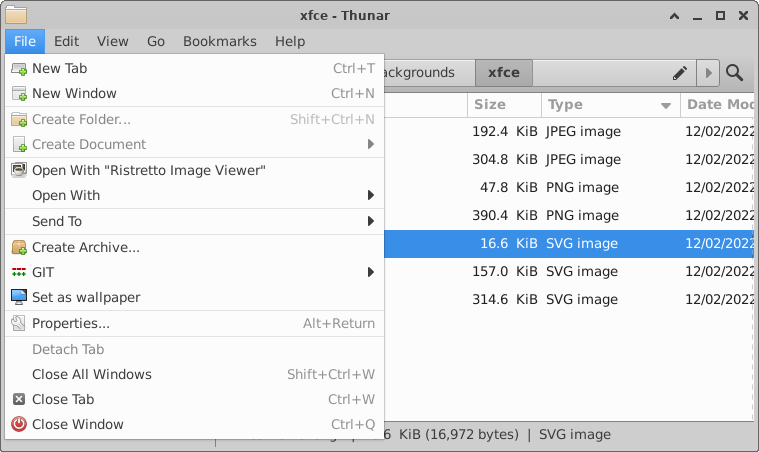Minimize the Thunar window
This screenshot has height=452, width=759.
click(x=697, y=16)
